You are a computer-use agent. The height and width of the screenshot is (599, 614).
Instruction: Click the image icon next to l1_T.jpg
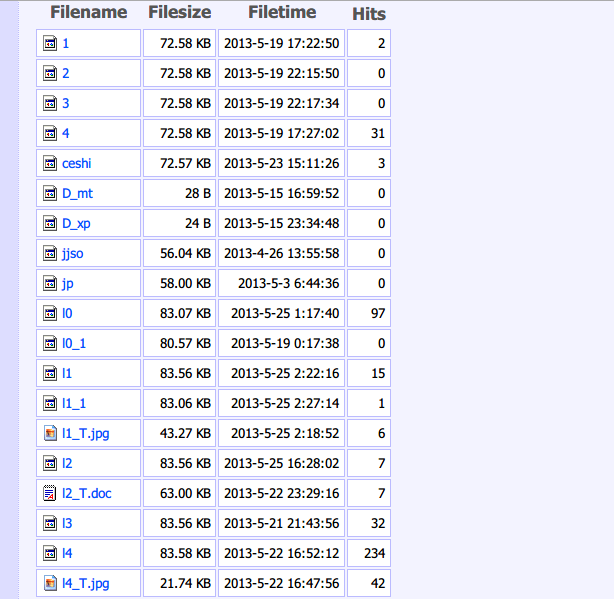pyautogui.click(x=50, y=433)
